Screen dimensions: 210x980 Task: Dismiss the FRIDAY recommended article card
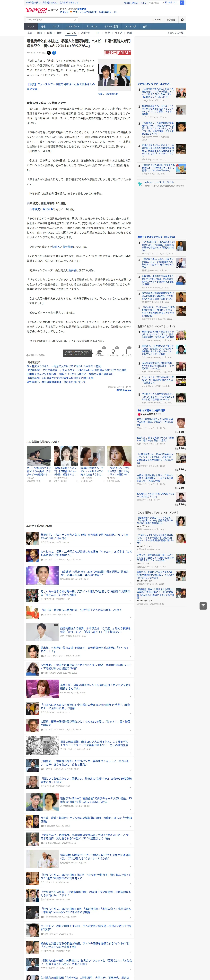point(50,481)
